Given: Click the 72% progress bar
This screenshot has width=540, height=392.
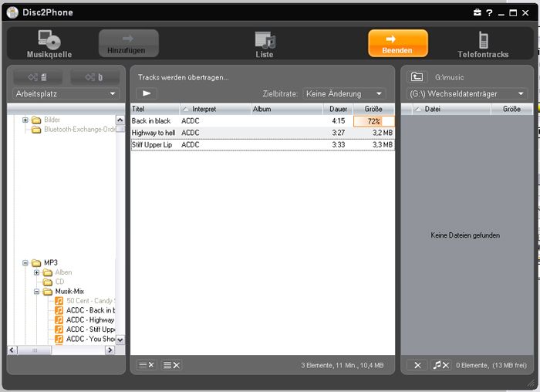Looking at the screenshot, I should tap(374, 121).
